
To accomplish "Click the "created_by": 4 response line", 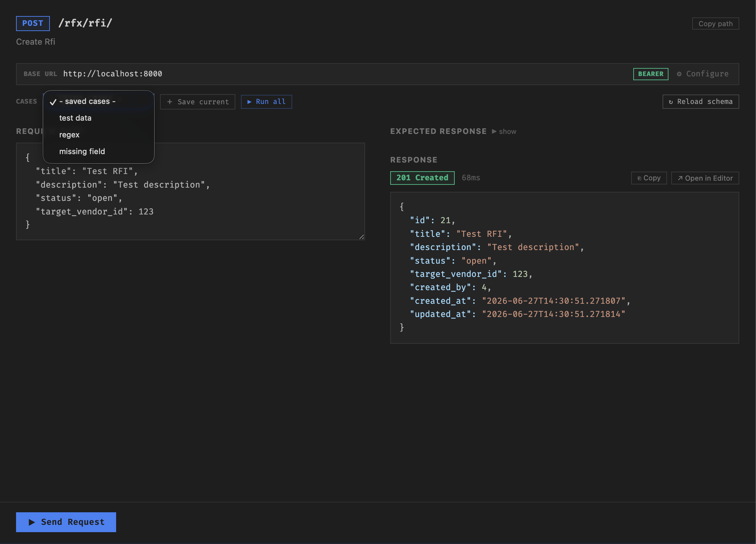I will tap(451, 287).
